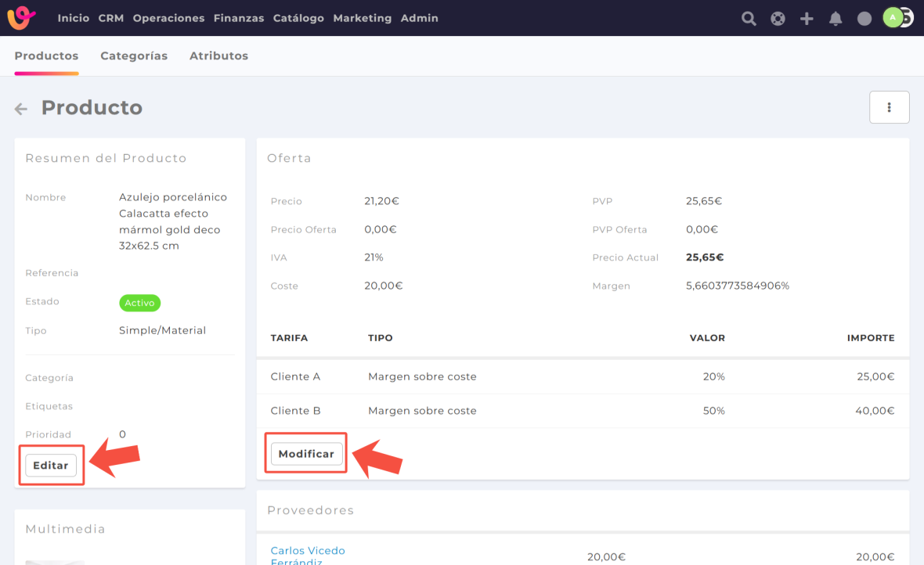
Task: Open supplier Carlos Vicedo Ferrándiz link
Action: tap(307, 556)
